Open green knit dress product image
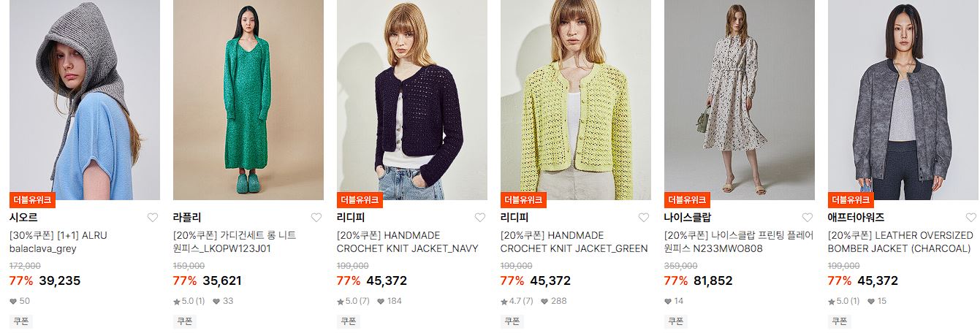 pos(248,100)
